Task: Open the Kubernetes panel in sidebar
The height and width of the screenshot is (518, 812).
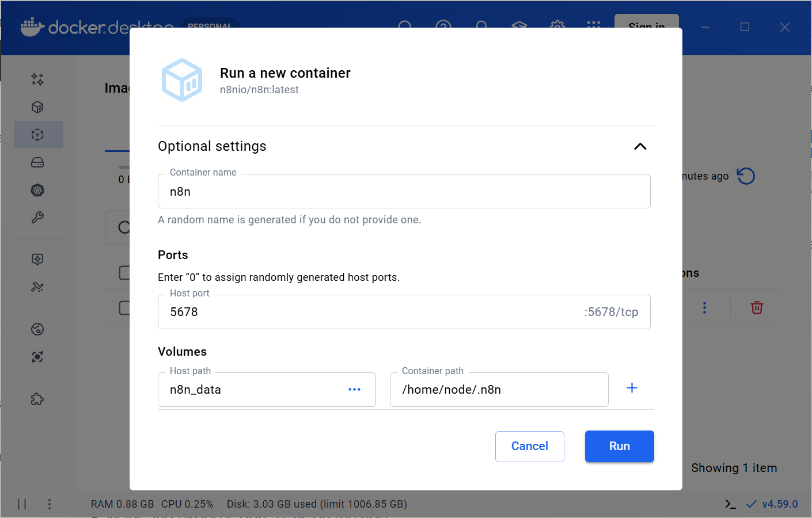Action: click(x=37, y=190)
